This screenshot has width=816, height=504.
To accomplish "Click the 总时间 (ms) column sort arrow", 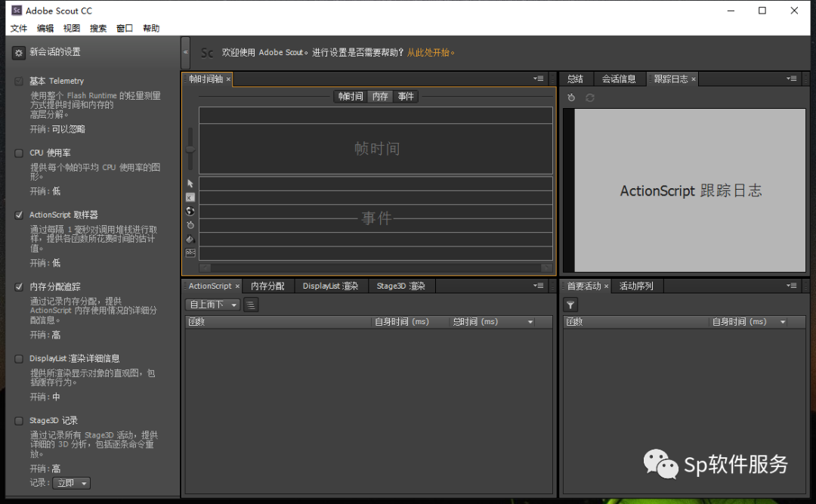I will tap(530, 323).
